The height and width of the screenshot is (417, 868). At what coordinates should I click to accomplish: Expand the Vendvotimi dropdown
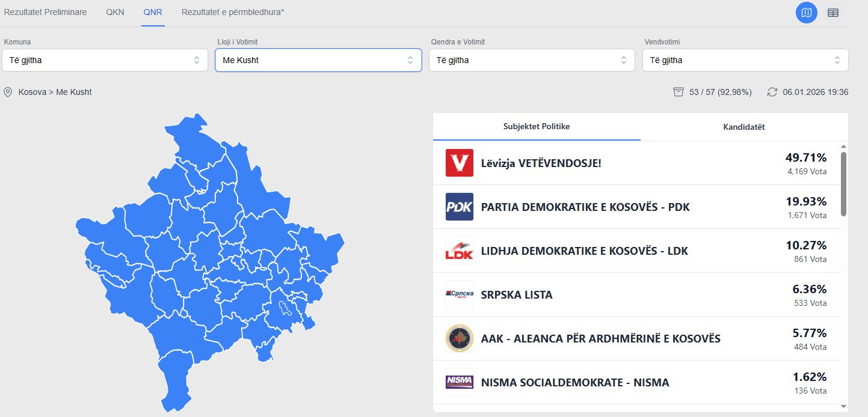click(x=745, y=60)
